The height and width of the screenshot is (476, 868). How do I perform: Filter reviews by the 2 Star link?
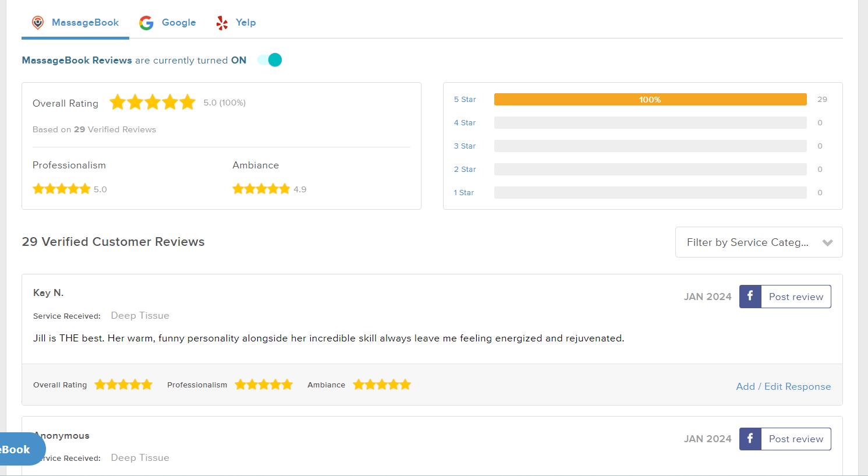click(x=465, y=170)
